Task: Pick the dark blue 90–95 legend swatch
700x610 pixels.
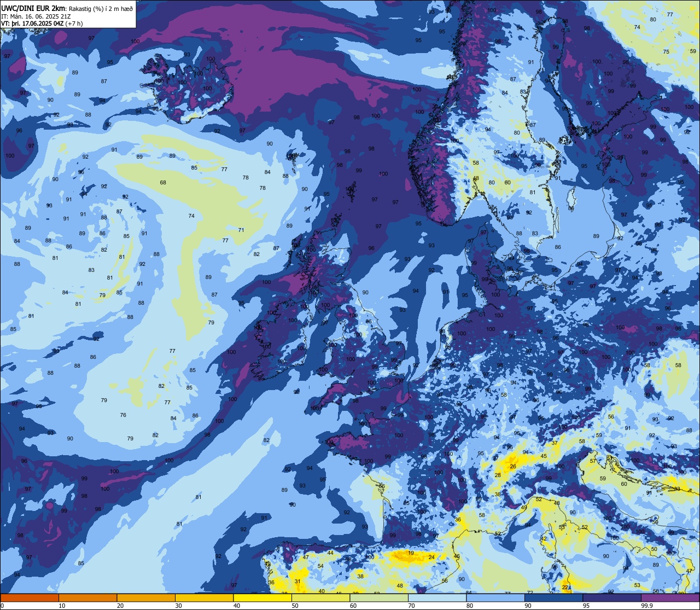Action: (553, 597)
